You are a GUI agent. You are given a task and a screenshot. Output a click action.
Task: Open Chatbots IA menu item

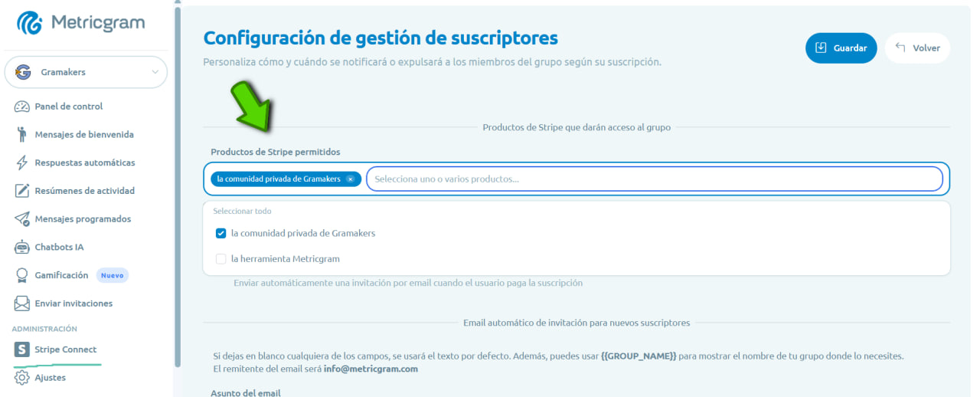click(x=59, y=247)
